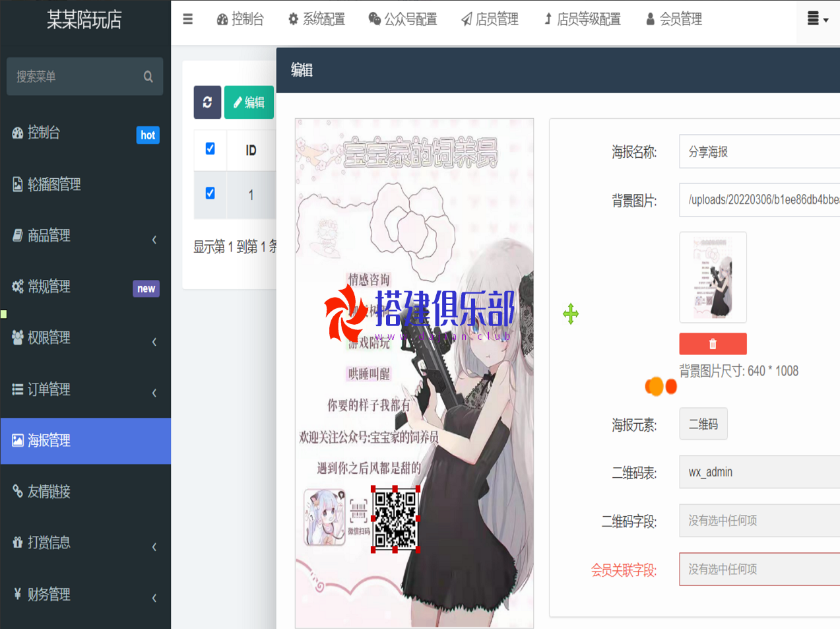The height and width of the screenshot is (629, 840).
Task: Select 海报管理 sidebar item
Action: (86, 440)
